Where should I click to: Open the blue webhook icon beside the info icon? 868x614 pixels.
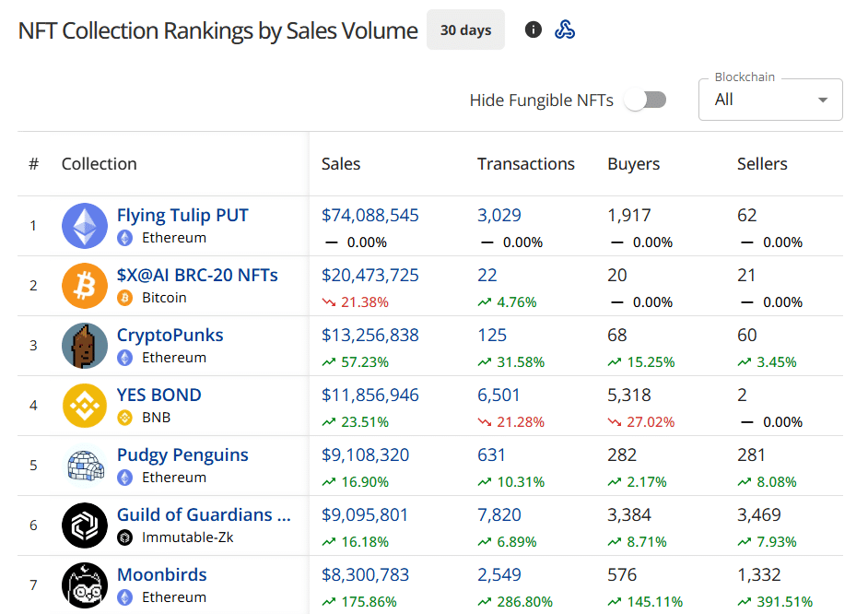pyautogui.click(x=565, y=30)
